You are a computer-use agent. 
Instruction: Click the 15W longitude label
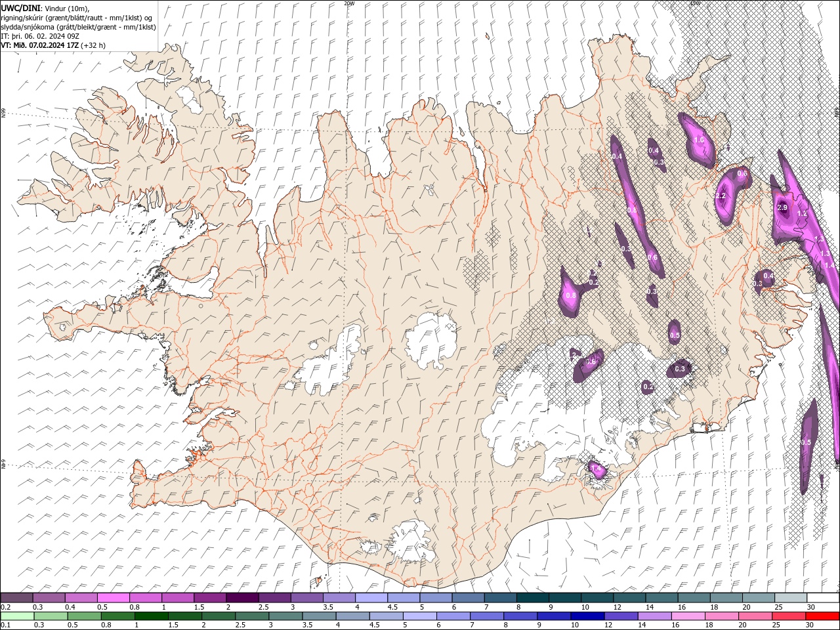click(695, 3)
